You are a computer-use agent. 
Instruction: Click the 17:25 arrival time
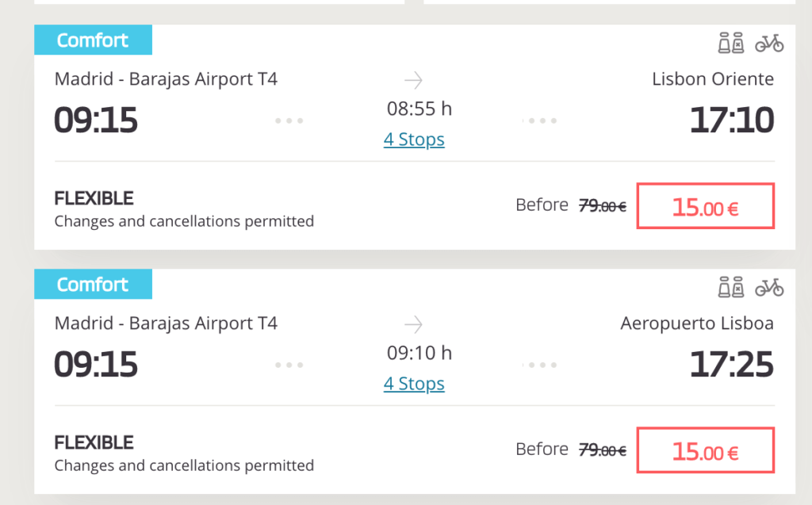pos(731,365)
